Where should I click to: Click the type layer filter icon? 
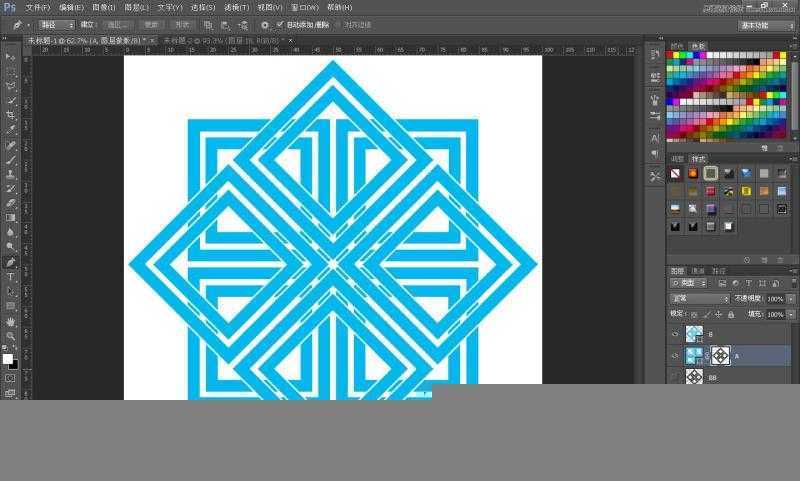click(x=748, y=283)
